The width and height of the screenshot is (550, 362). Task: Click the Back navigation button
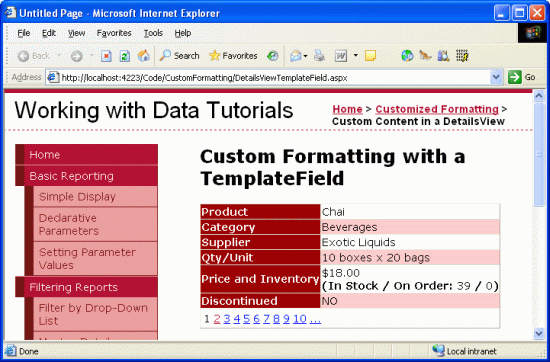point(34,56)
